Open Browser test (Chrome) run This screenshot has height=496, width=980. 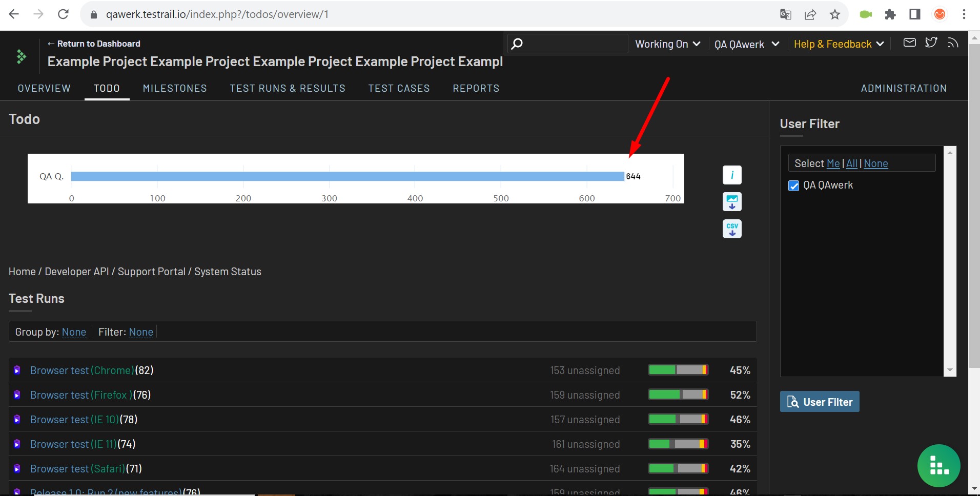click(x=82, y=370)
